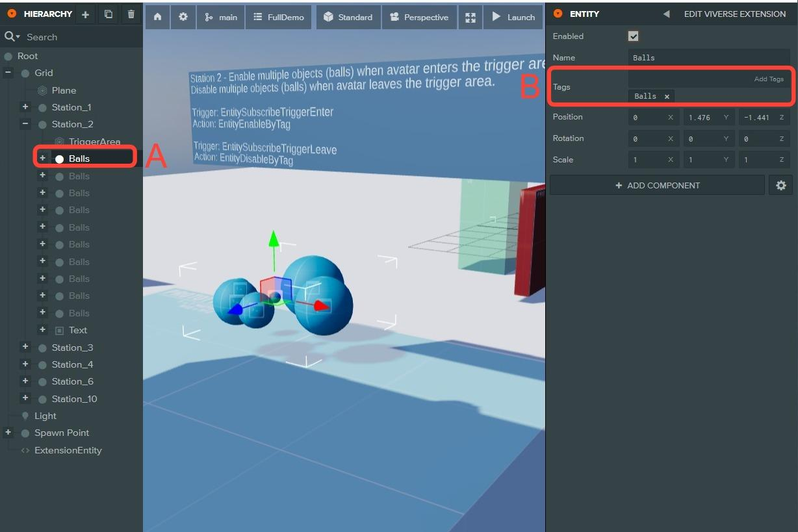The width and height of the screenshot is (798, 532).
Task: Open the main branch menu
Action: tap(221, 18)
